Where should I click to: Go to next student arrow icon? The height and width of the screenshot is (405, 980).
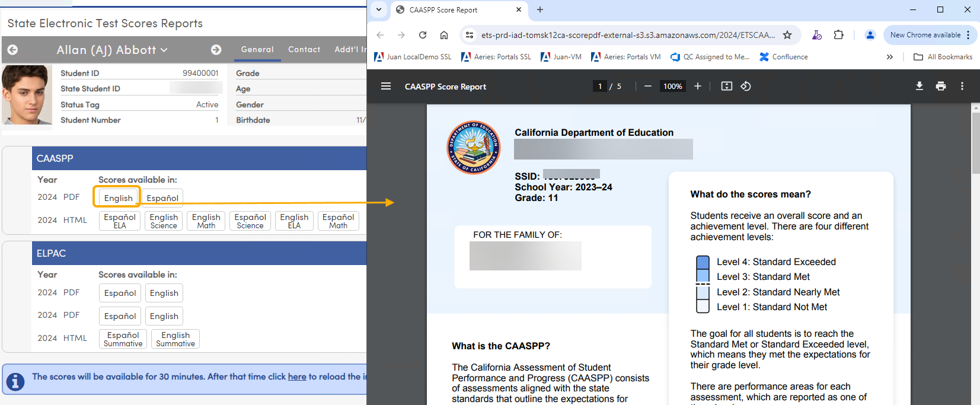pyautogui.click(x=216, y=50)
